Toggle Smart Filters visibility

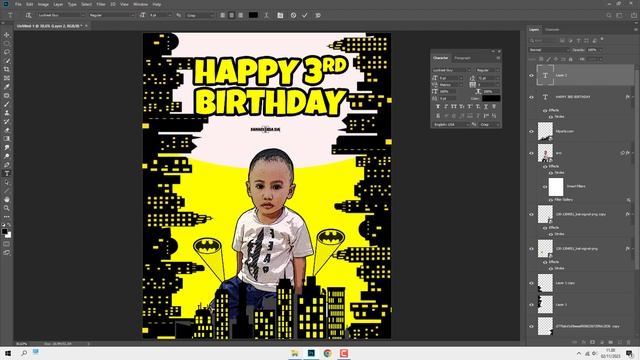(x=545, y=187)
